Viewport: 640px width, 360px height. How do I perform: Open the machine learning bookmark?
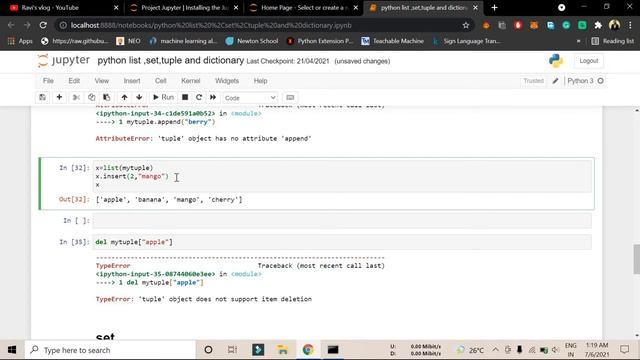(x=183, y=41)
